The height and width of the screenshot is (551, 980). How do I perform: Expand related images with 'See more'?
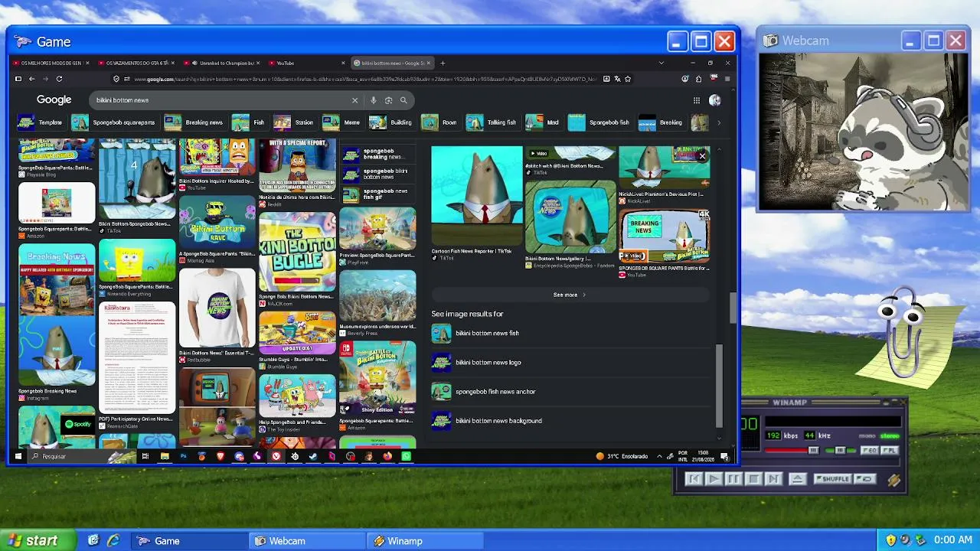pos(570,295)
